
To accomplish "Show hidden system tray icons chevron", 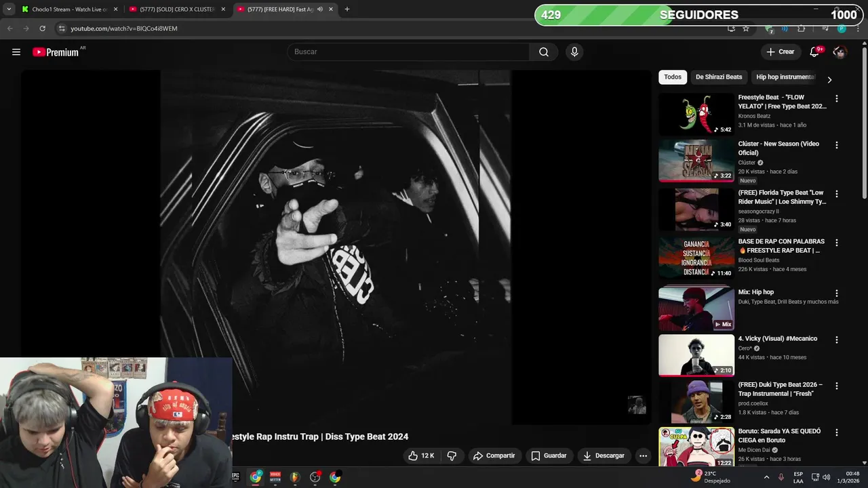I will pyautogui.click(x=767, y=477).
